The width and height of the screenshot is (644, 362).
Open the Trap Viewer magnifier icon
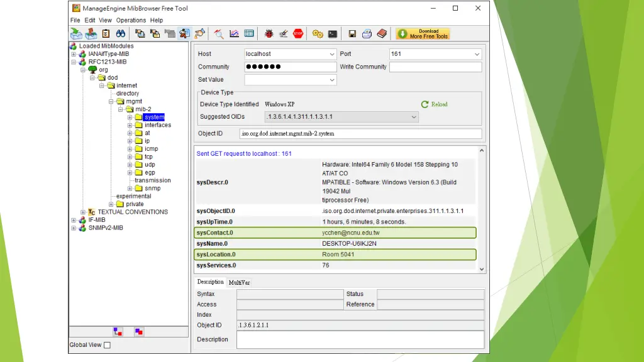tap(218, 34)
